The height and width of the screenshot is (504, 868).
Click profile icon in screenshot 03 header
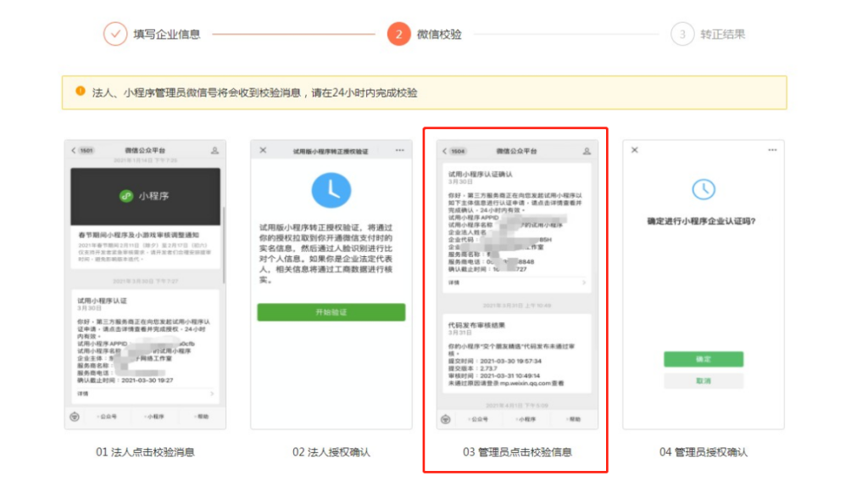point(587,151)
